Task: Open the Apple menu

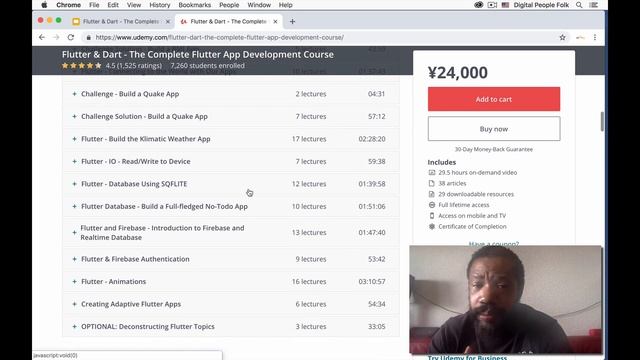Action: coord(44,5)
